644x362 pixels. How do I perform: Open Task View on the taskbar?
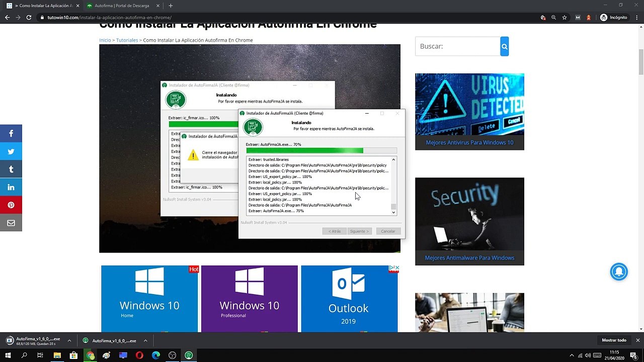(x=40, y=355)
